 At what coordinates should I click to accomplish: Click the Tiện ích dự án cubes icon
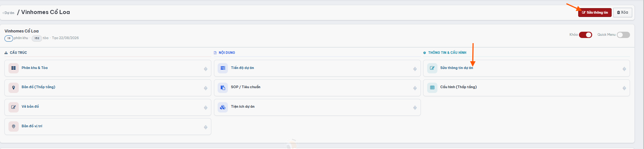pos(223,107)
